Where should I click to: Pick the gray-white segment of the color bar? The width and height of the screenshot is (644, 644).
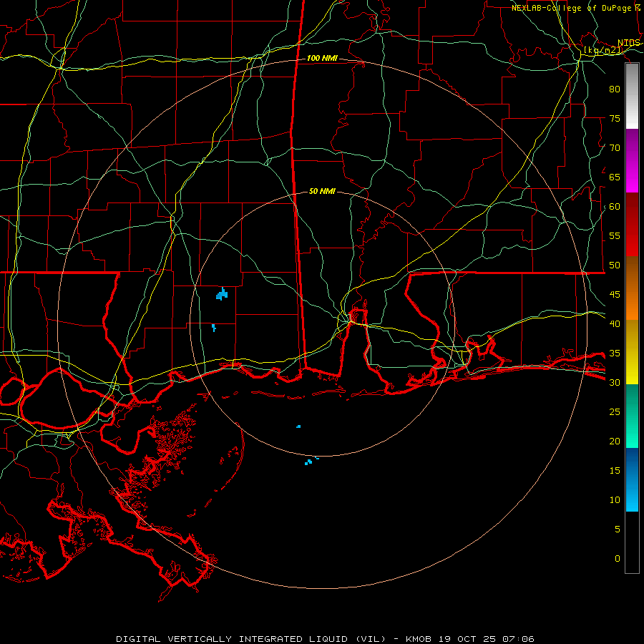(x=632, y=96)
